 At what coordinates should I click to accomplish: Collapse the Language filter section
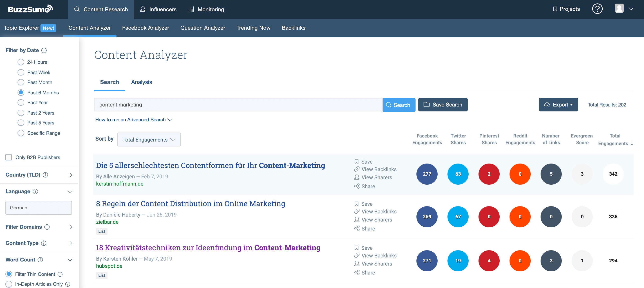(x=70, y=192)
